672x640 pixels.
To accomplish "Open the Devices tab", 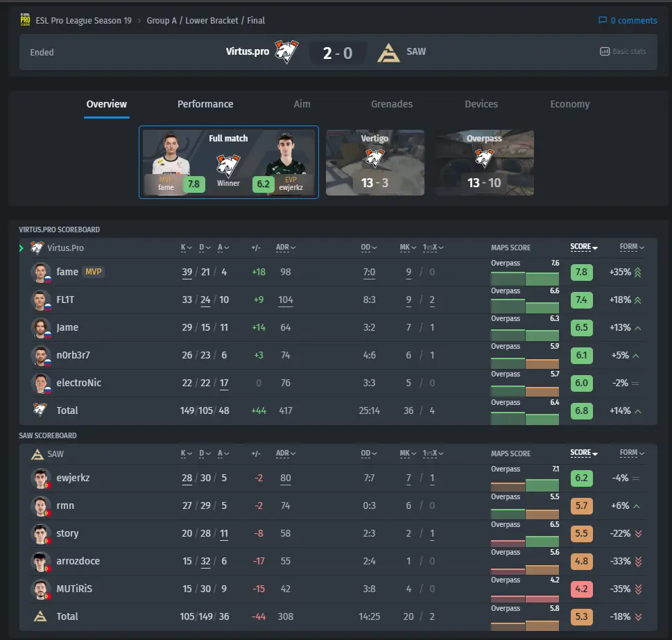I will pyautogui.click(x=481, y=105).
